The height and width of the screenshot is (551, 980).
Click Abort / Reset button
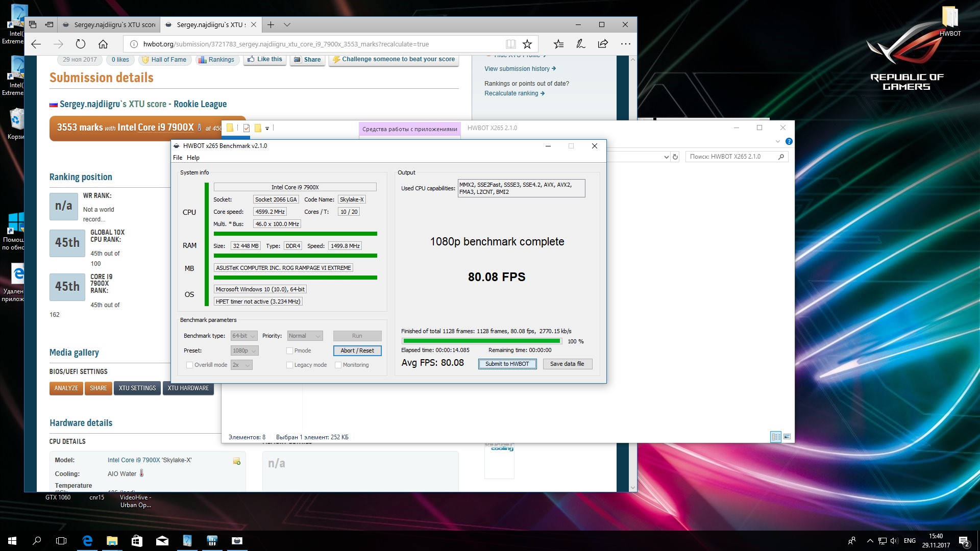click(357, 350)
